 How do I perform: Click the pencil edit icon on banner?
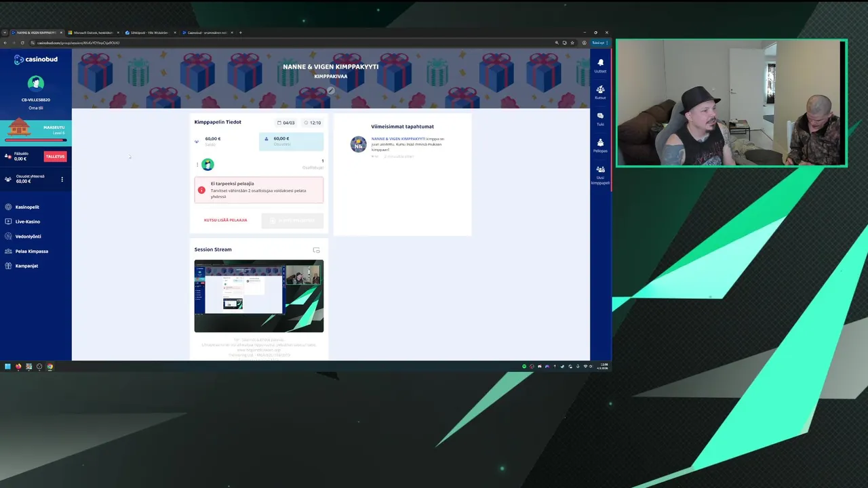(x=331, y=90)
